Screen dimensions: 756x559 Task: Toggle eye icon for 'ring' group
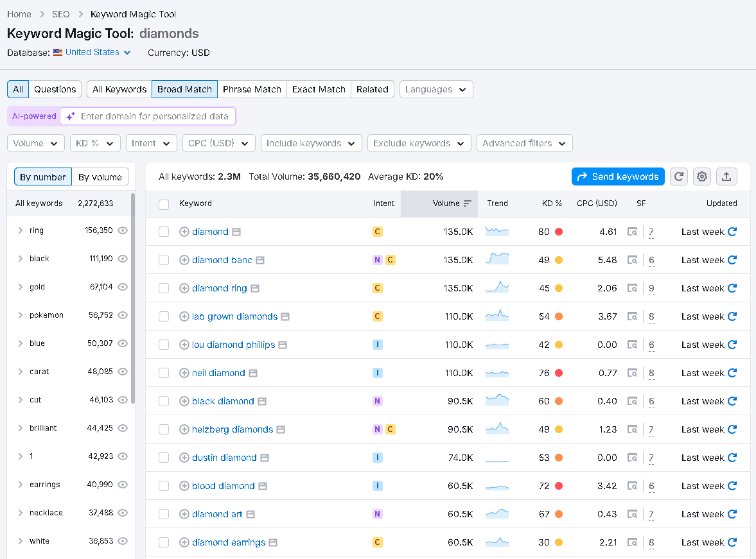(x=123, y=230)
